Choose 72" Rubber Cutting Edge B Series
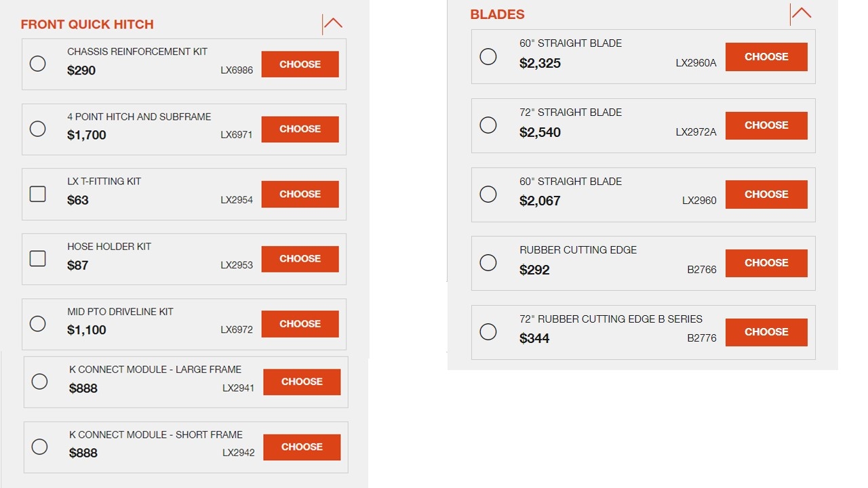The image size is (868, 488). (x=766, y=332)
